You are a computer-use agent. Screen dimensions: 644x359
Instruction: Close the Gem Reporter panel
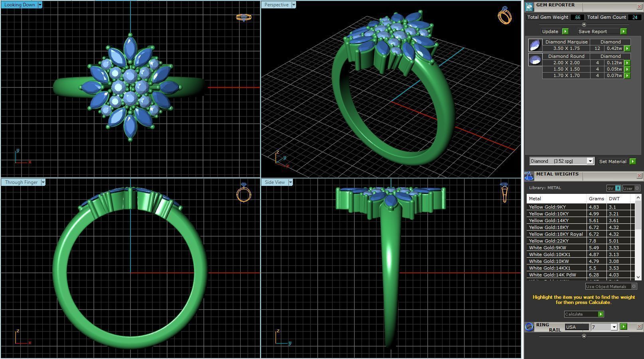click(639, 7)
